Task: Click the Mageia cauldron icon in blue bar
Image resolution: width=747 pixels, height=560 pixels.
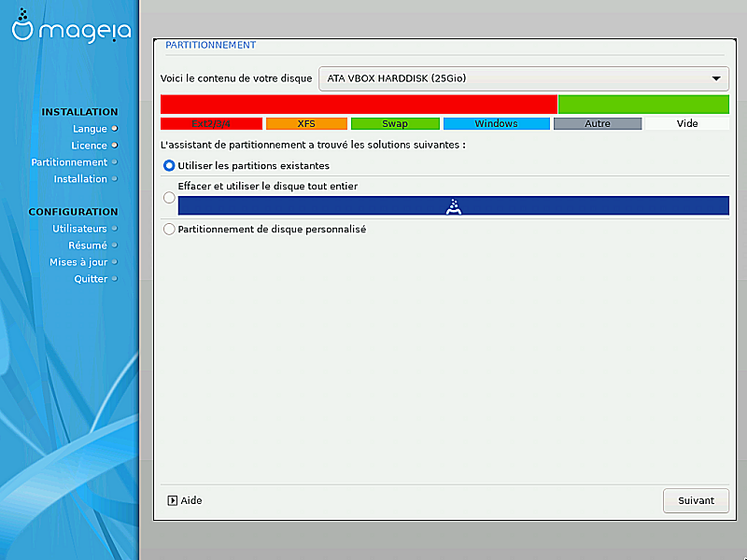Action: (453, 206)
